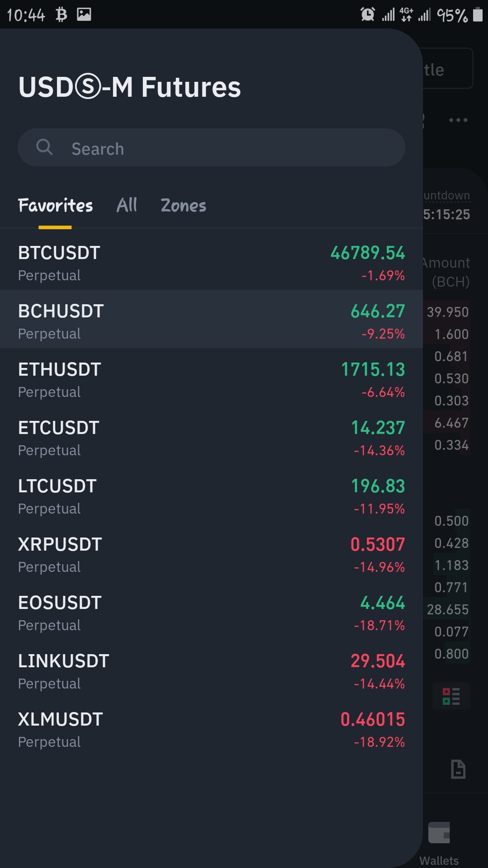Open the Wallets icon
Screen dimensions: 488x868
point(439,833)
